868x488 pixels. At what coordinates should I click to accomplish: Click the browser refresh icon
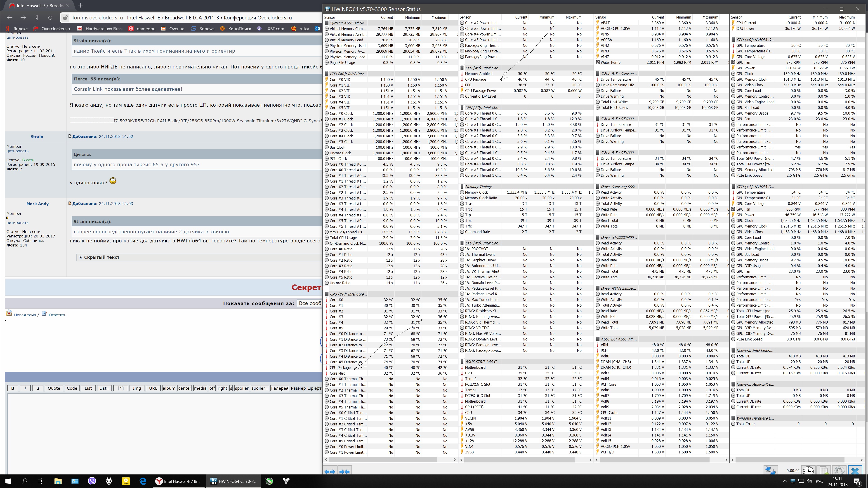(50, 18)
